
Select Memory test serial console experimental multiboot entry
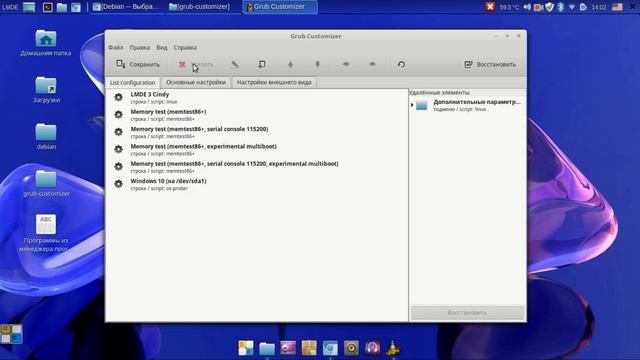coord(256,167)
